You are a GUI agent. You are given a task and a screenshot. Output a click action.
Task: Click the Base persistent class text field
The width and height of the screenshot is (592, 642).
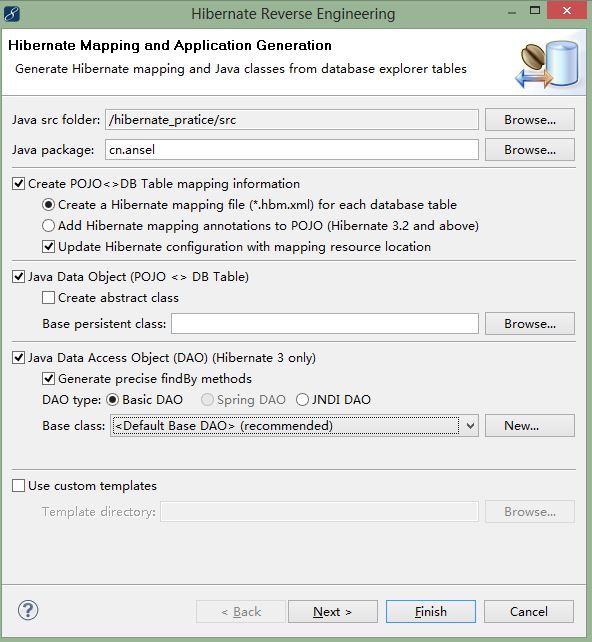point(325,324)
